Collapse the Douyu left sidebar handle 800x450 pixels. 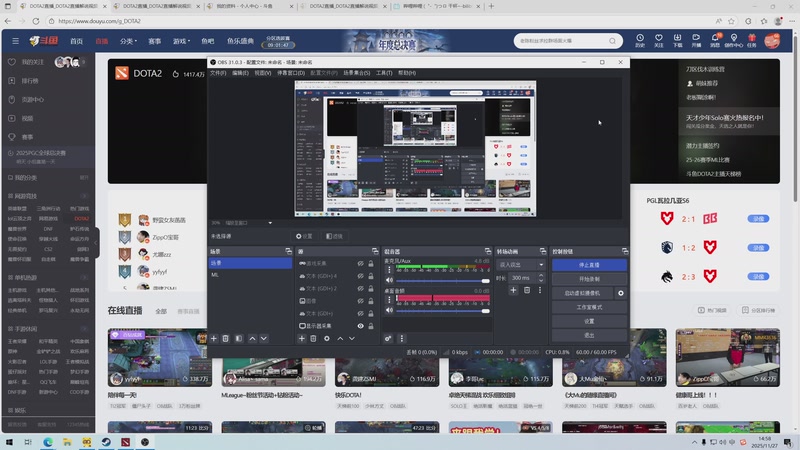coord(96,243)
